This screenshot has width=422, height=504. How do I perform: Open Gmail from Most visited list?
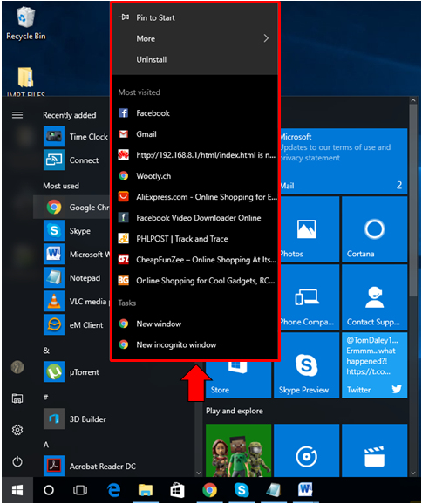point(194,134)
